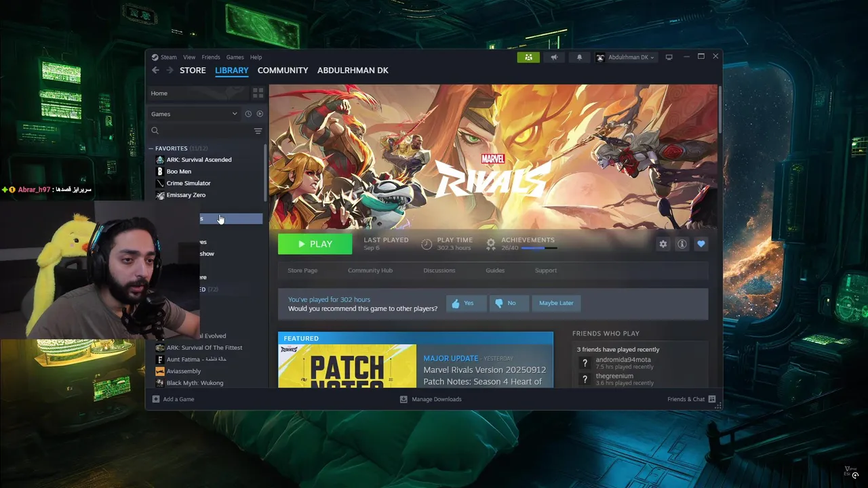Open the Guides link

pos(495,270)
